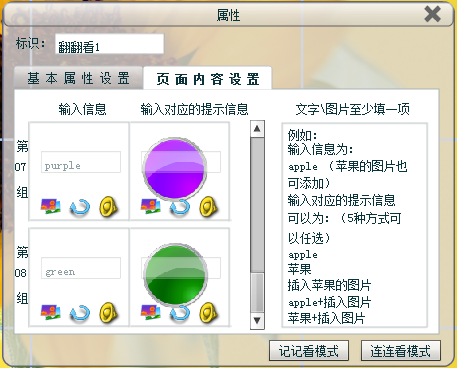Screen dimensions: 457x368
Task: Add sound to group 07 purple input
Action: coord(108,207)
